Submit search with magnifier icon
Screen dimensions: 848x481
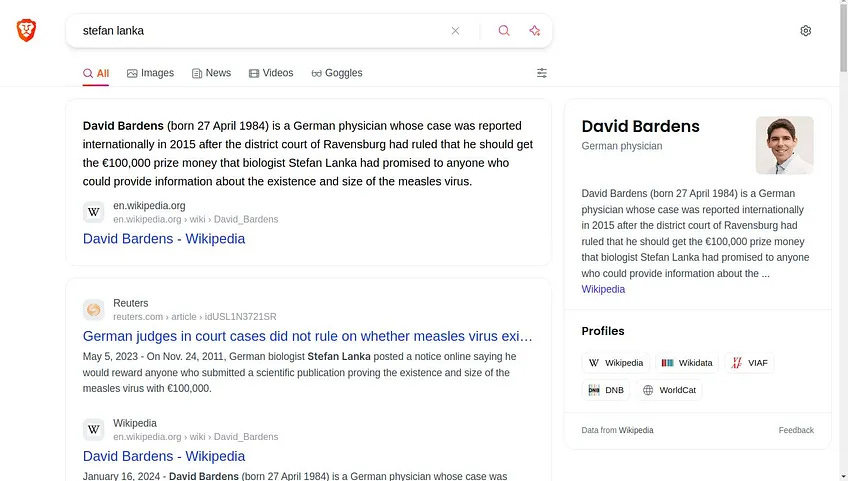[504, 31]
